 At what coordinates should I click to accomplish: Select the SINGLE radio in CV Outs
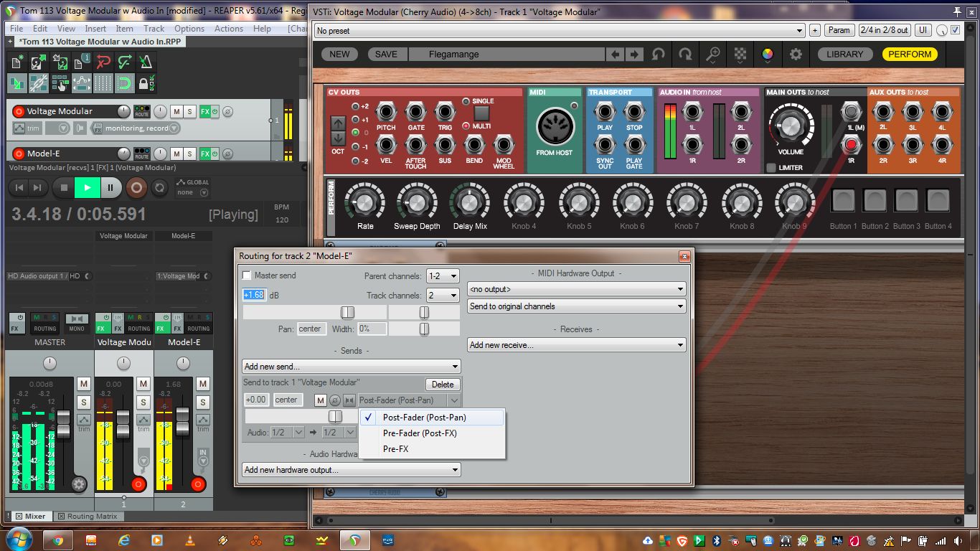[466, 101]
